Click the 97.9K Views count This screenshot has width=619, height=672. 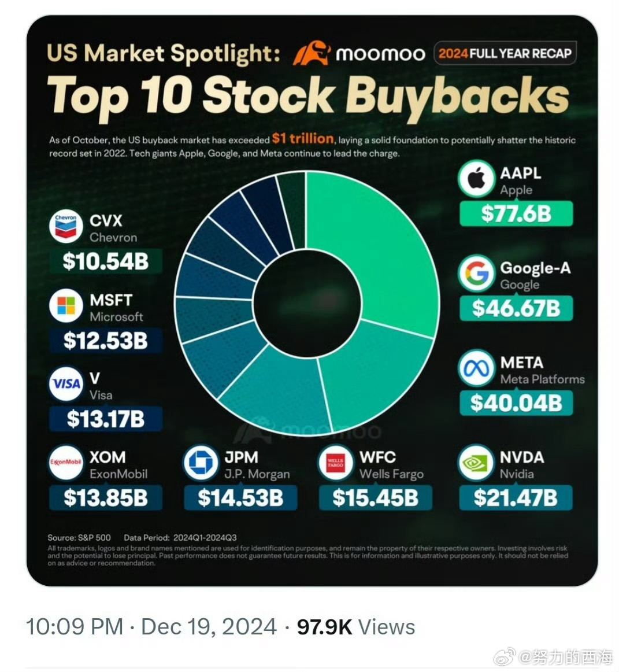coord(356,627)
